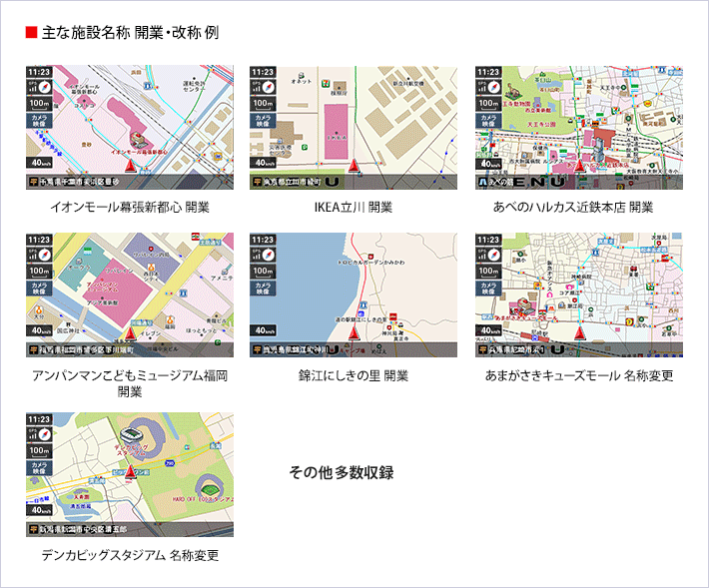Tap the 100m scale button in the IKEA立川 map
The width and height of the screenshot is (709, 588).
pyautogui.click(x=263, y=104)
